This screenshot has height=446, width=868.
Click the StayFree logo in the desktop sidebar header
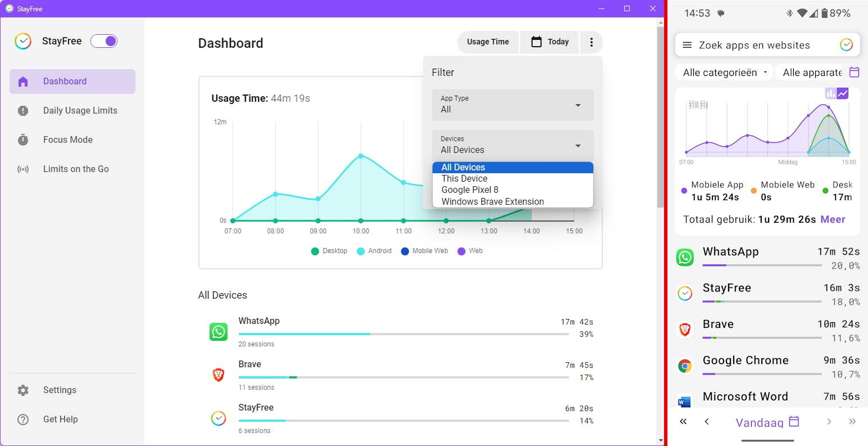(23, 41)
